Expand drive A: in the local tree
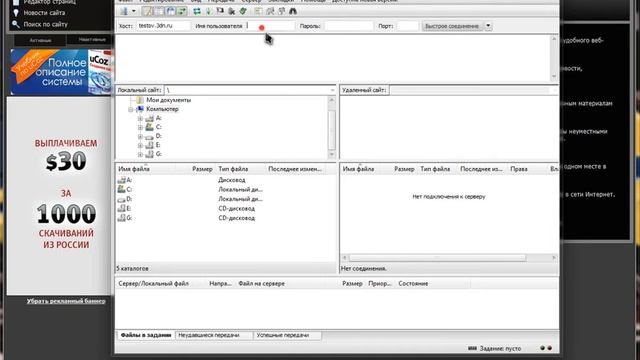The height and width of the screenshot is (360, 640). pyautogui.click(x=140, y=118)
